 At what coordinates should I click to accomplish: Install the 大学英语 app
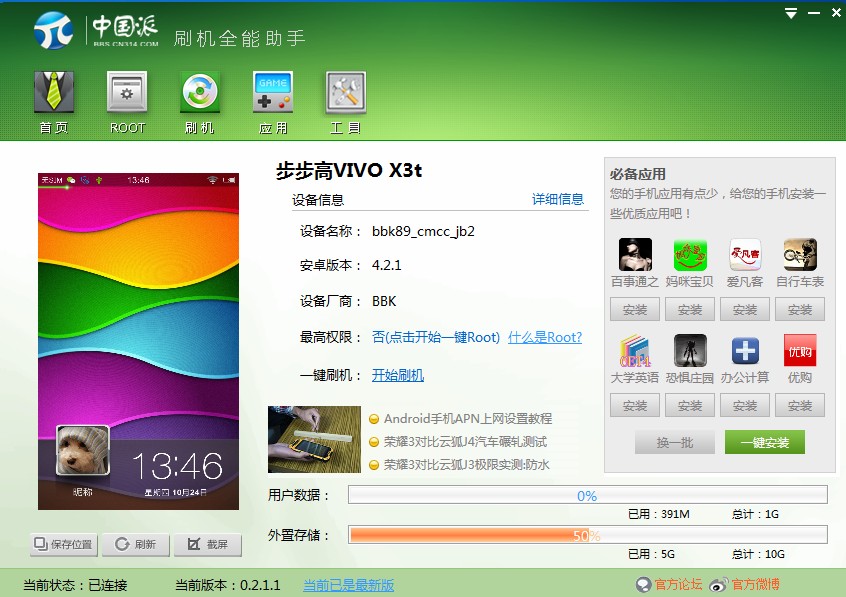coord(635,405)
